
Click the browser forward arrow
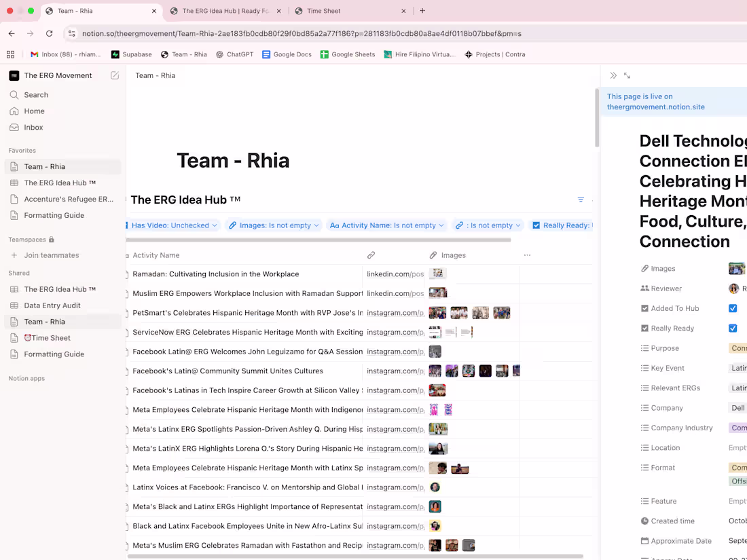(31, 33)
